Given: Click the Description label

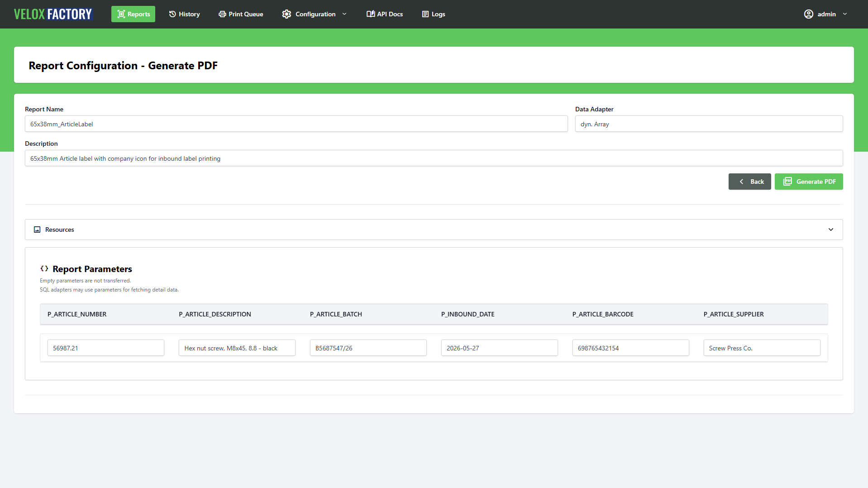Looking at the screenshot, I should [x=41, y=144].
